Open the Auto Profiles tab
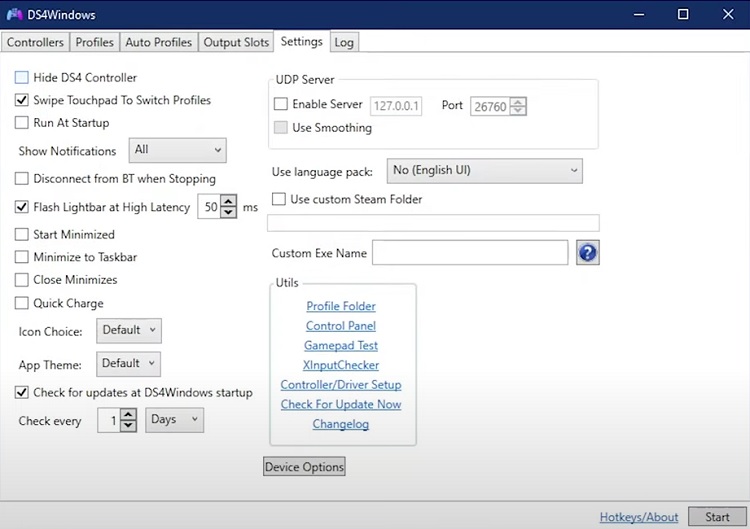This screenshot has width=750, height=529. tap(158, 42)
